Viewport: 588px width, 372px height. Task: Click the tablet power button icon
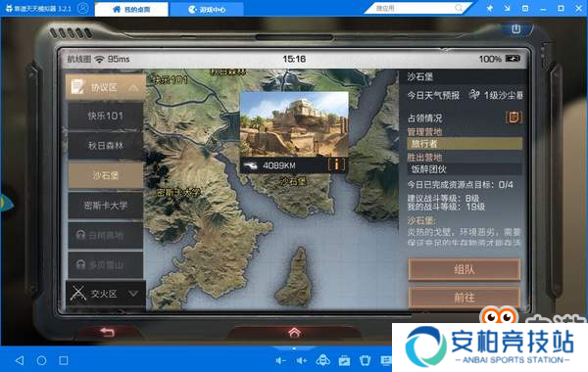click(x=516, y=28)
